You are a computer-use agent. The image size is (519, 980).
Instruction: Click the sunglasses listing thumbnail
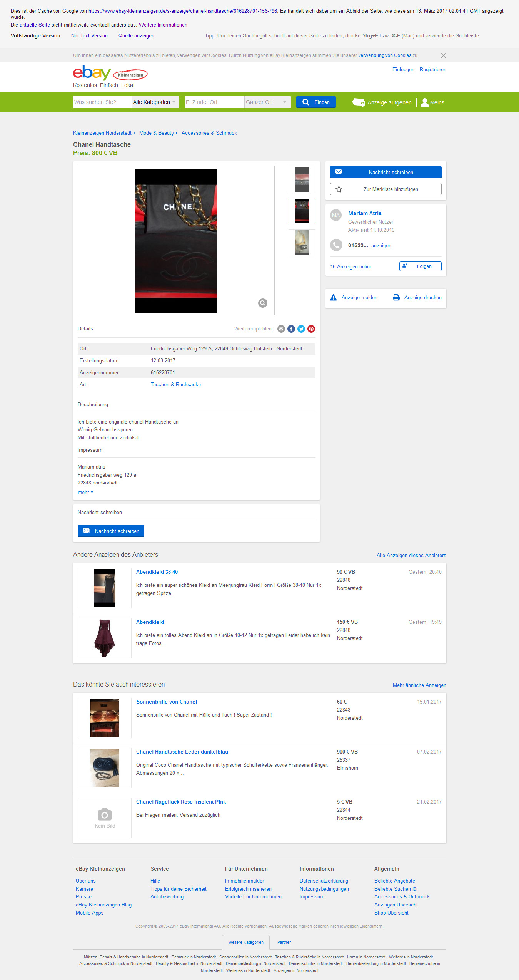coord(105,718)
